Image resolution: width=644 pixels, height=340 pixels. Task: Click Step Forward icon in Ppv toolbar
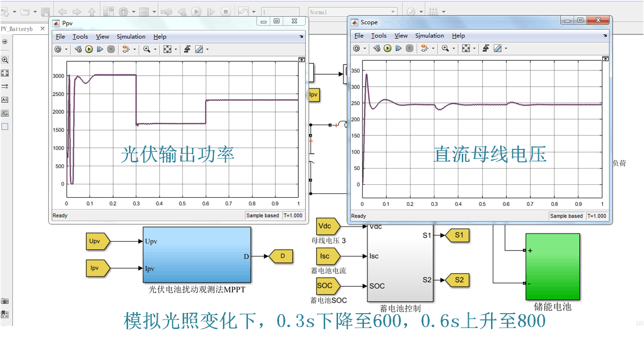100,49
